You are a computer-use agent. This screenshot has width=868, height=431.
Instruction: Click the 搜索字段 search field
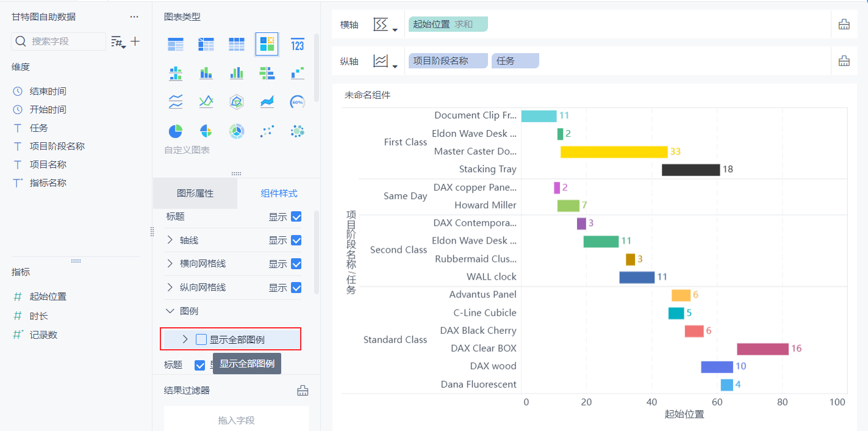[59, 42]
